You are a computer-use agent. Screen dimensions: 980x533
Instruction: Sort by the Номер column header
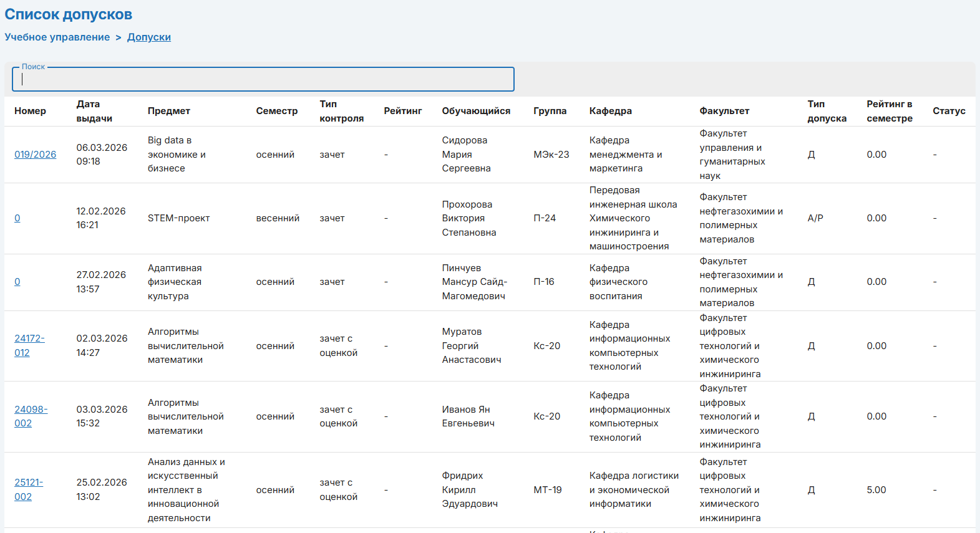pos(30,111)
